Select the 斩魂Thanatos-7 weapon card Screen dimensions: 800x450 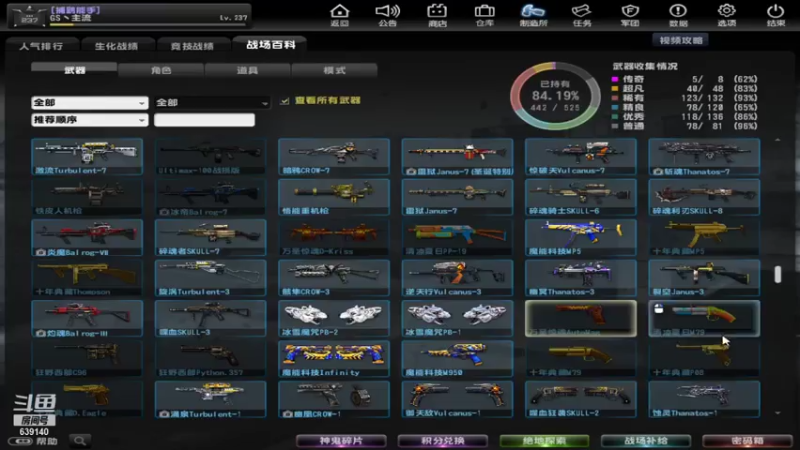pos(704,157)
